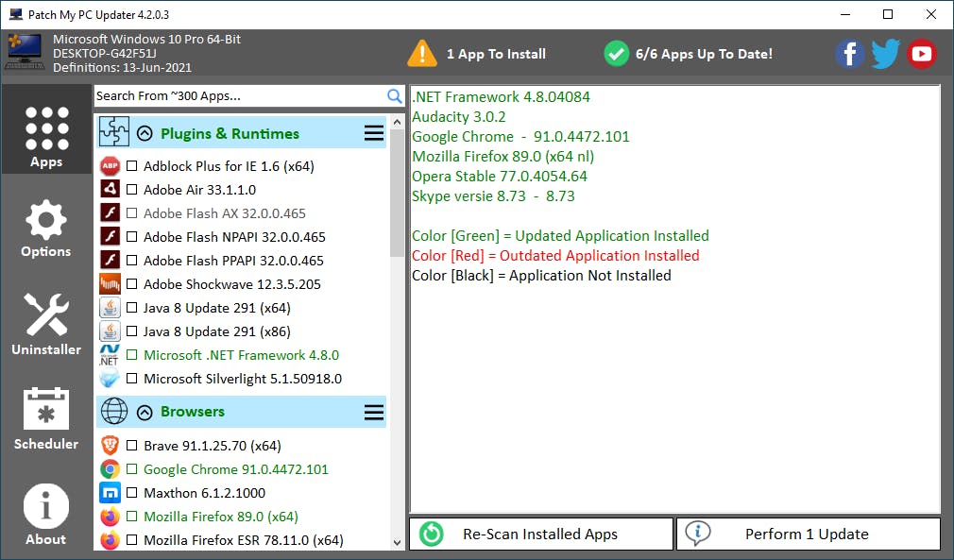Check the Maxthon 6.1.2.1000 checkbox
This screenshot has height=560, width=954.
(x=131, y=493)
